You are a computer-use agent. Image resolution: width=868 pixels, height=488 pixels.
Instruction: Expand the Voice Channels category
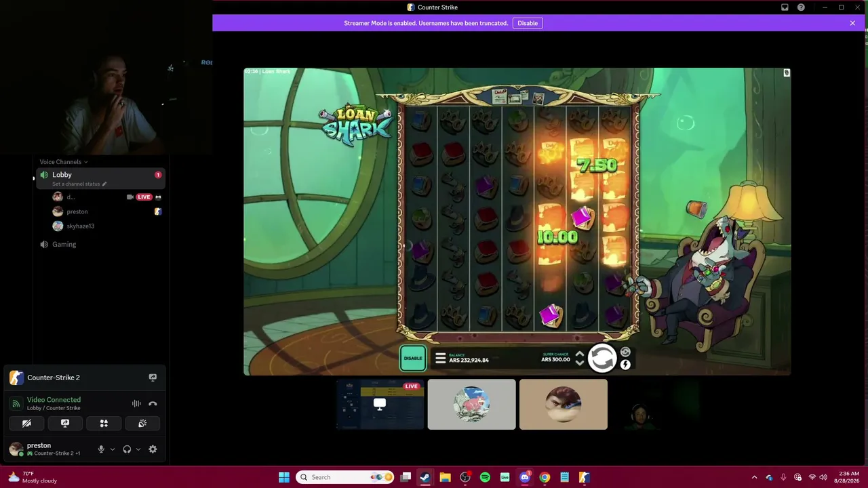point(64,162)
